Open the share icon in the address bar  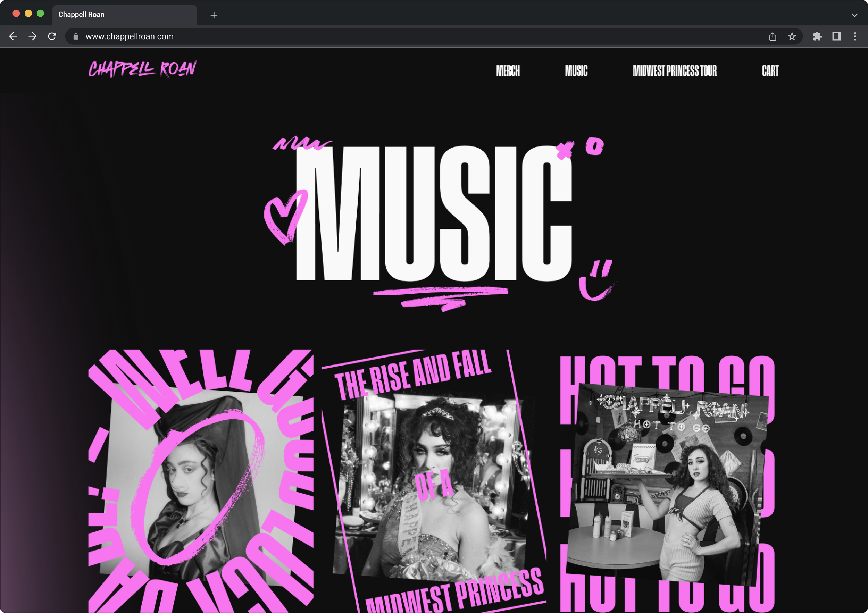point(773,36)
